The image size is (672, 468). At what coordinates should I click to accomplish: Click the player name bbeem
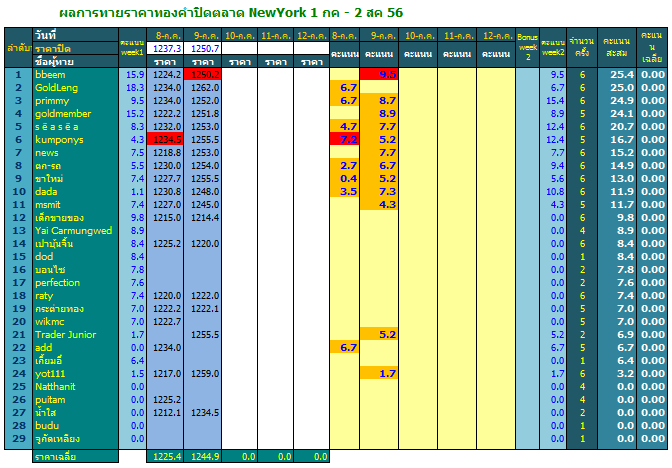click(x=75, y=75)
